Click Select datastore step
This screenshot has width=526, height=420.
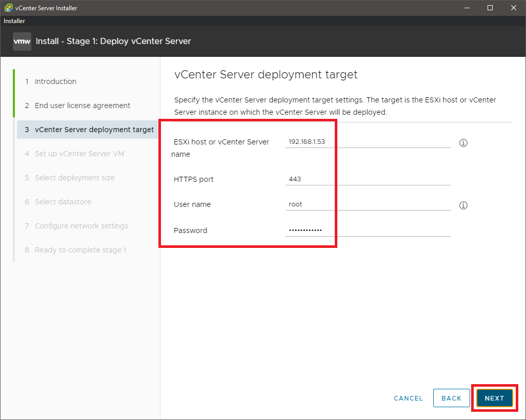pos(63,202)
